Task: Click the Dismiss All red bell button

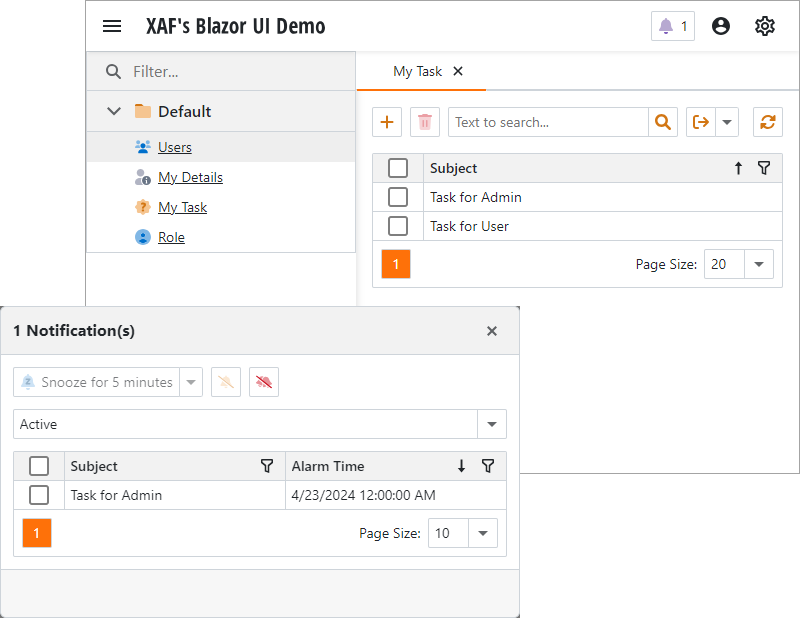Action: pyautogui.click(x=264, y=382)
